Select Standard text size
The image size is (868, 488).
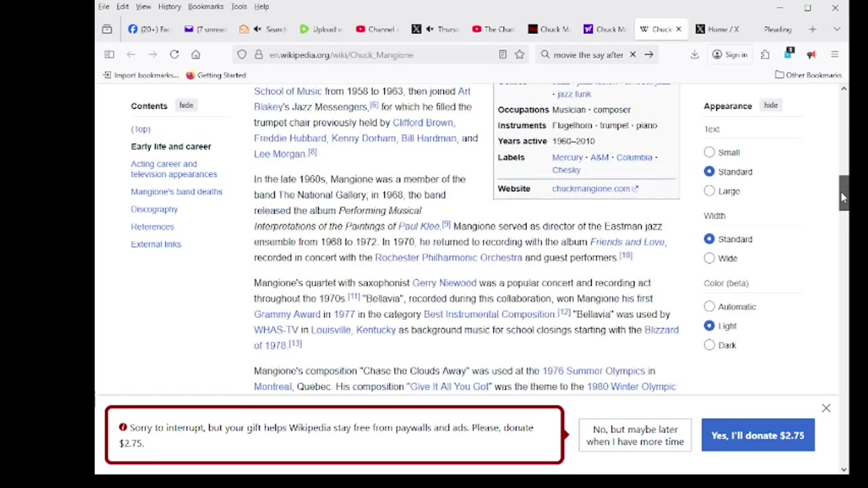tap(709, 171)
